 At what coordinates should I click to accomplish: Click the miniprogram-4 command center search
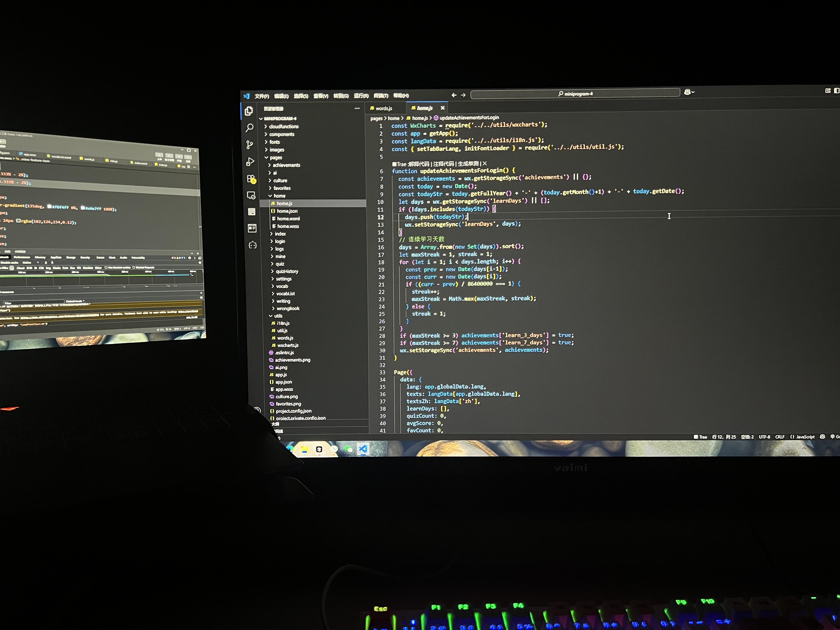point(575,94)
